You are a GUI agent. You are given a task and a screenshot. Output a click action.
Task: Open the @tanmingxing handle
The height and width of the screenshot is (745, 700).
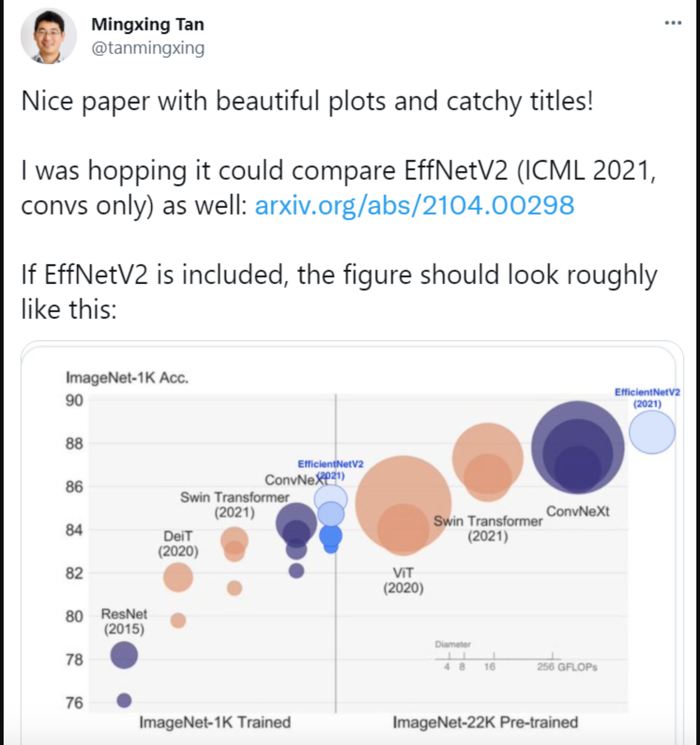tap(148, 48)
